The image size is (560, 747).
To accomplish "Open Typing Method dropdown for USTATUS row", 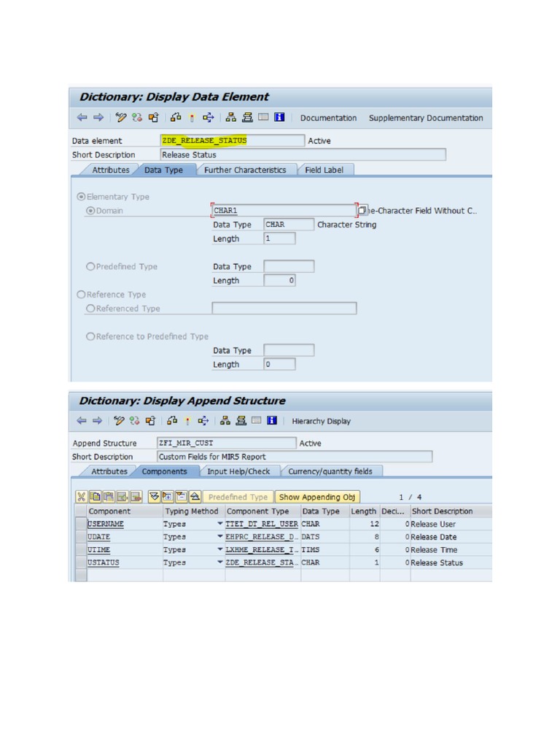I will click(220, 563).
